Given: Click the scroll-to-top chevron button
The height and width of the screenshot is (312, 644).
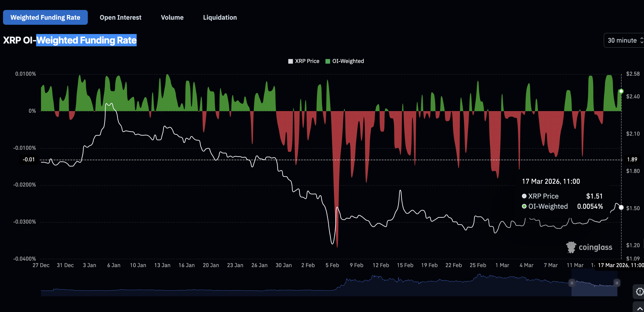Looking at the screenshot, I should click(640, 309).
